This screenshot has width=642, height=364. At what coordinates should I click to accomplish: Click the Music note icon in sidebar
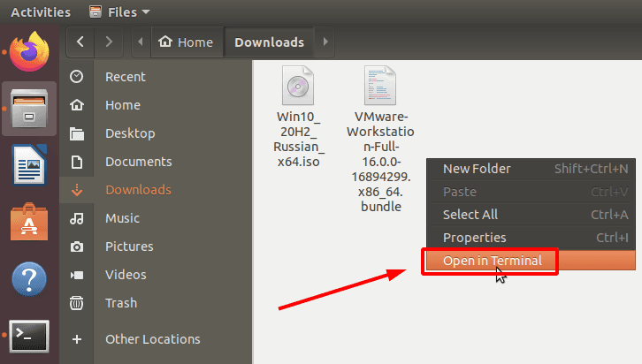77,218
